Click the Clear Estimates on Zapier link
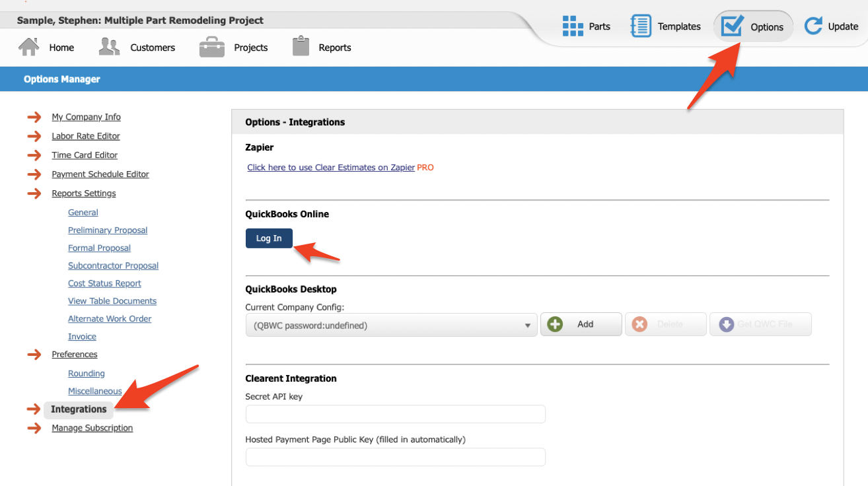The width and height of the screenshot is (868, 486). click(x=331, y=168)
